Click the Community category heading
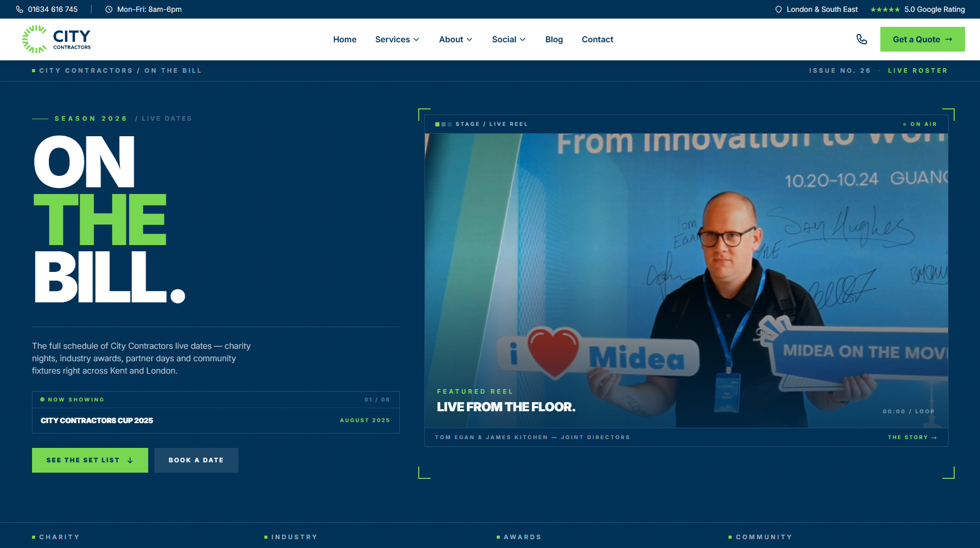Image resolution: width=980 pixels, height=548 pixels. tap(764, 537)
